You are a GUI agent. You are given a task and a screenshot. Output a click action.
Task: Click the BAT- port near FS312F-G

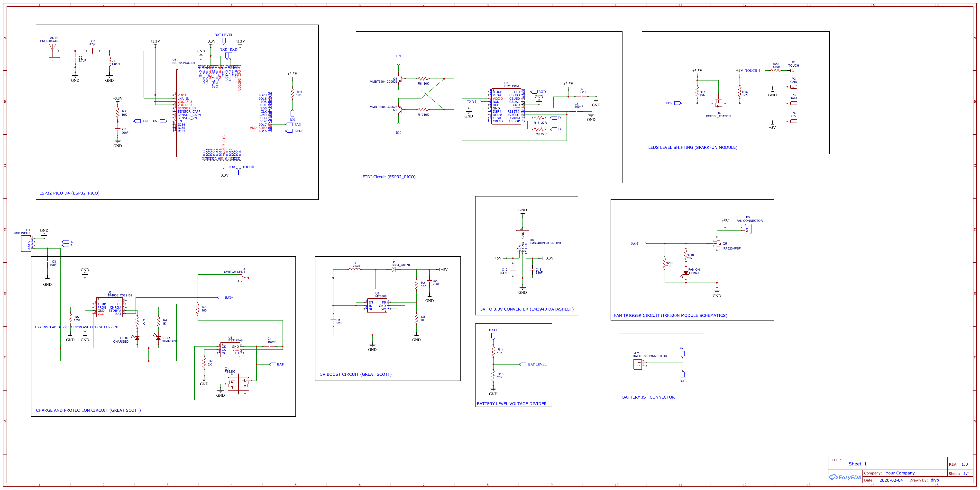[273, 364]
